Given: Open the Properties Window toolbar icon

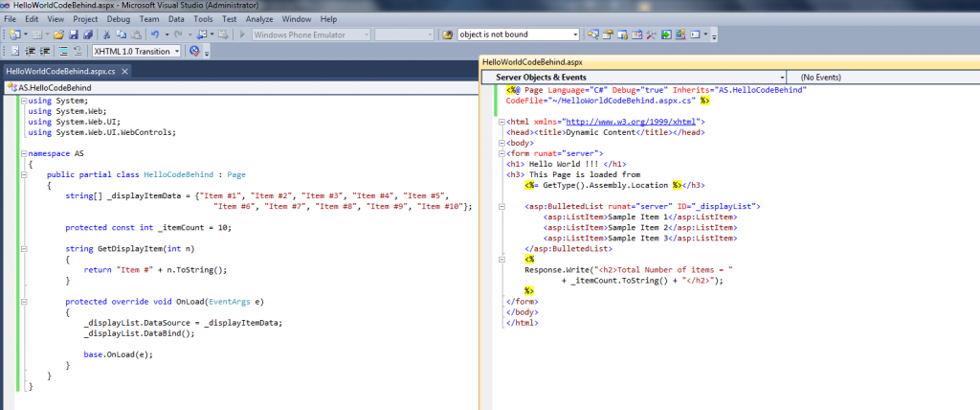Looking at the screenshot, I should click(608, 34).
